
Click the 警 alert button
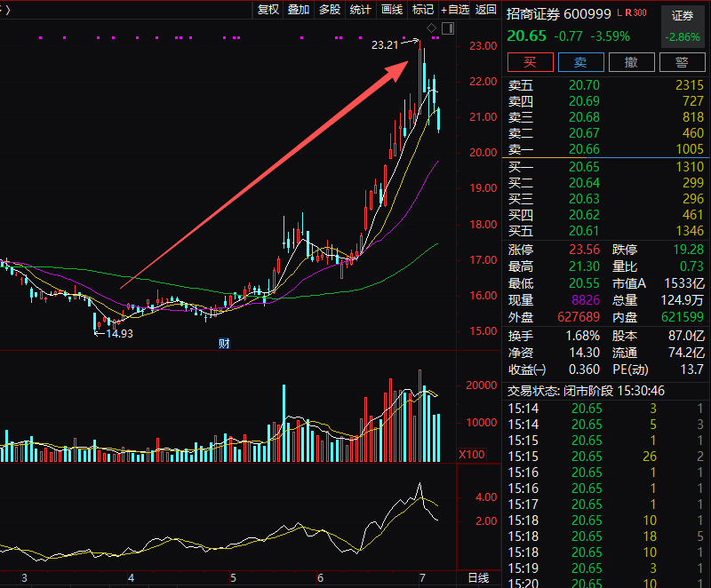pyautogui.click(x=682, y=62)
